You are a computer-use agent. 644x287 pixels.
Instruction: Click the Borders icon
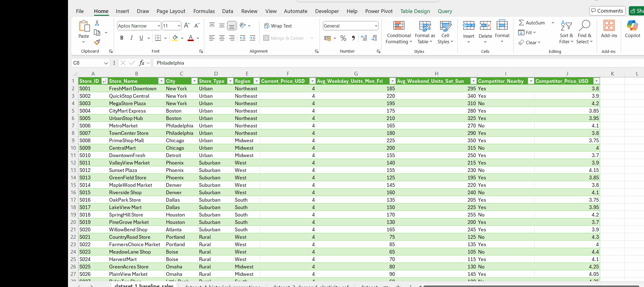click(158, 38)
